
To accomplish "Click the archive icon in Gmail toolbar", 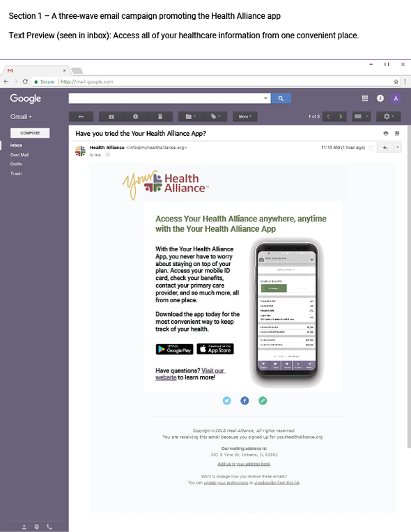I will point(111,116).
